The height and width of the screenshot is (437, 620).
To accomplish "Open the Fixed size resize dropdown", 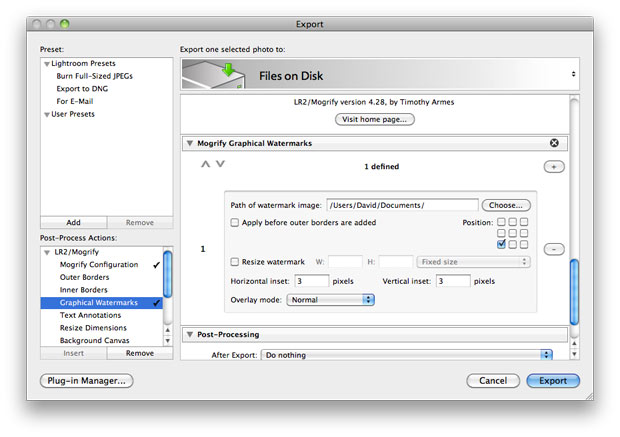I will click(473, 262).
